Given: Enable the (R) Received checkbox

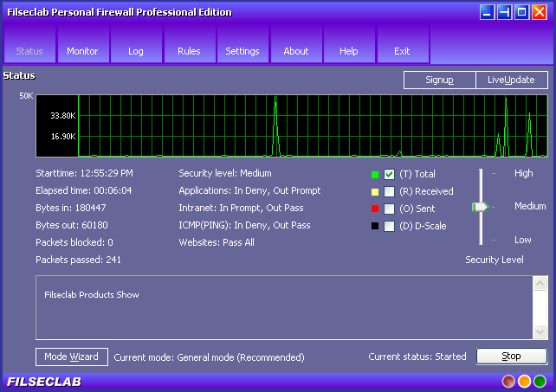Looking at the screenshot, I should click(390, 191).
